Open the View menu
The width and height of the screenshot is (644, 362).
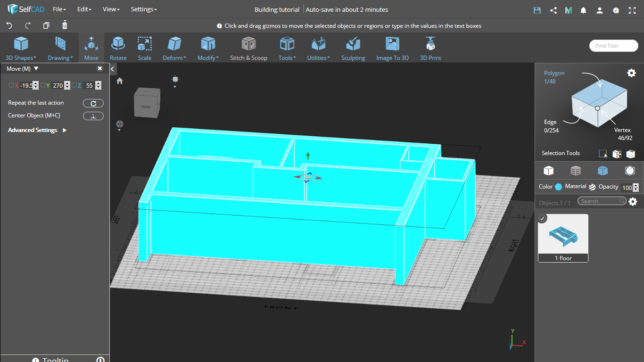coord(111,9)
